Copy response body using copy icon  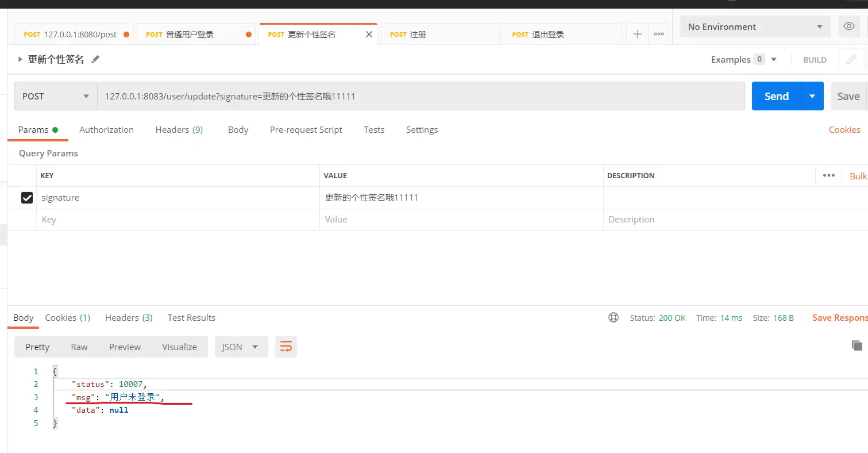click(857, 345)
